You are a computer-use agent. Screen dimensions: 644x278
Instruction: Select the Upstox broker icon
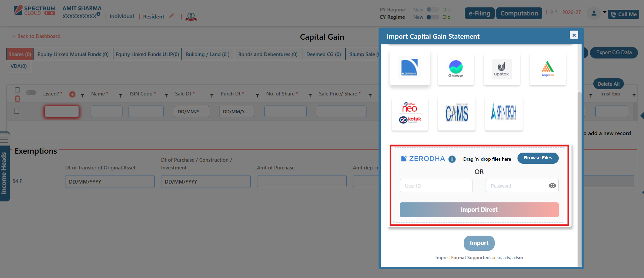[501, 69]
